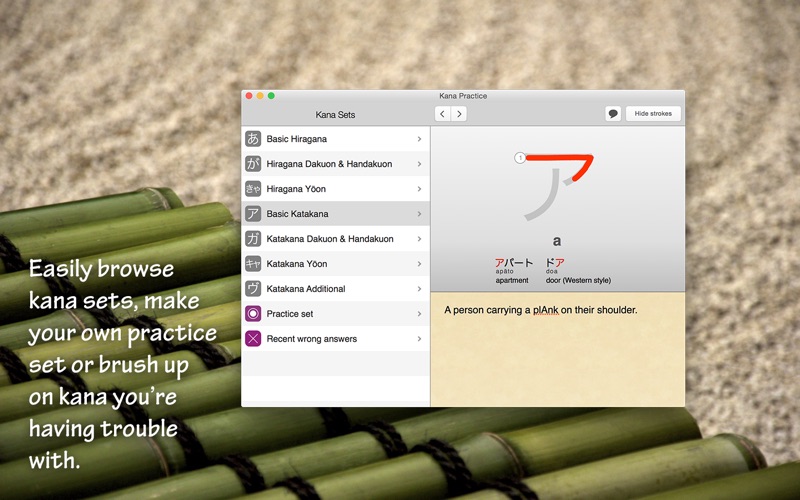Expand Basic Hiragana with its chevron

click(x=419, y=139)
